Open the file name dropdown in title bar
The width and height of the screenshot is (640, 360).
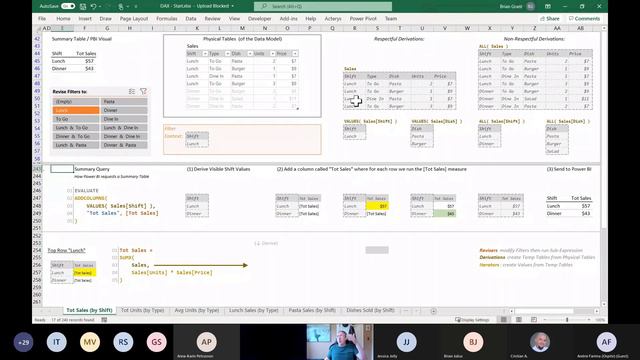click(x=233, y=6)
